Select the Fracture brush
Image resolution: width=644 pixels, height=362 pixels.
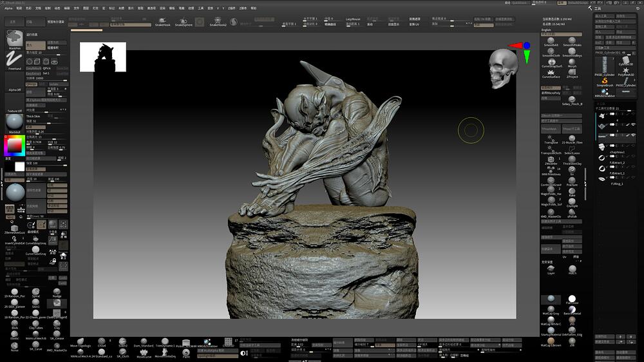[x=572, y=182]
